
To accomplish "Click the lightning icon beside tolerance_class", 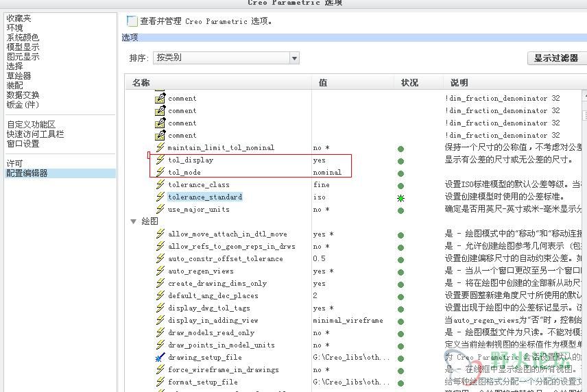I will coord(160,184).
